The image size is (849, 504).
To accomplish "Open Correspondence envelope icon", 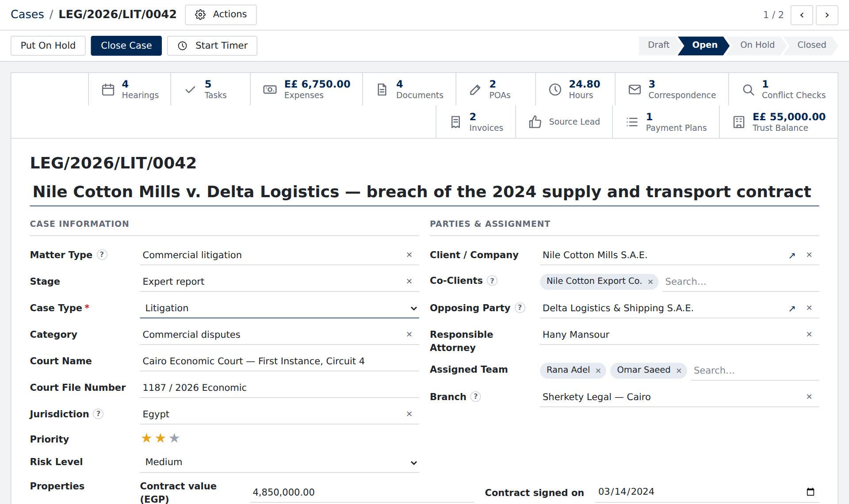I will (x=672, y=89).
